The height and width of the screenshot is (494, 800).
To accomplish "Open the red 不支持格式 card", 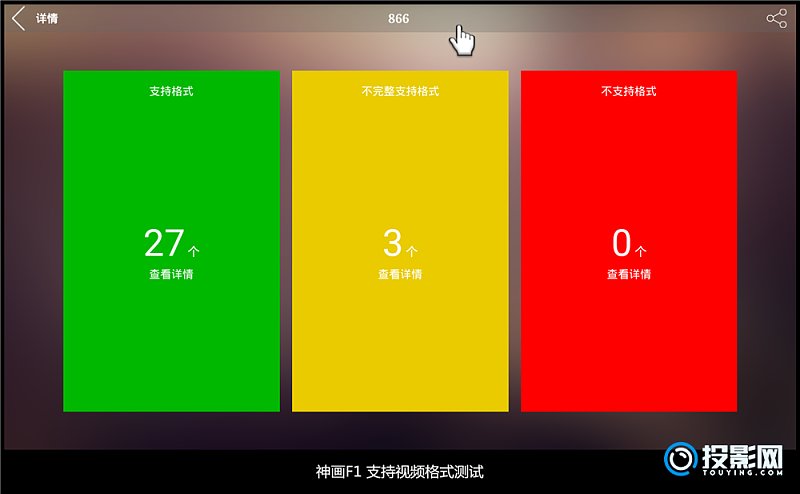I will [x=629, y=241].
